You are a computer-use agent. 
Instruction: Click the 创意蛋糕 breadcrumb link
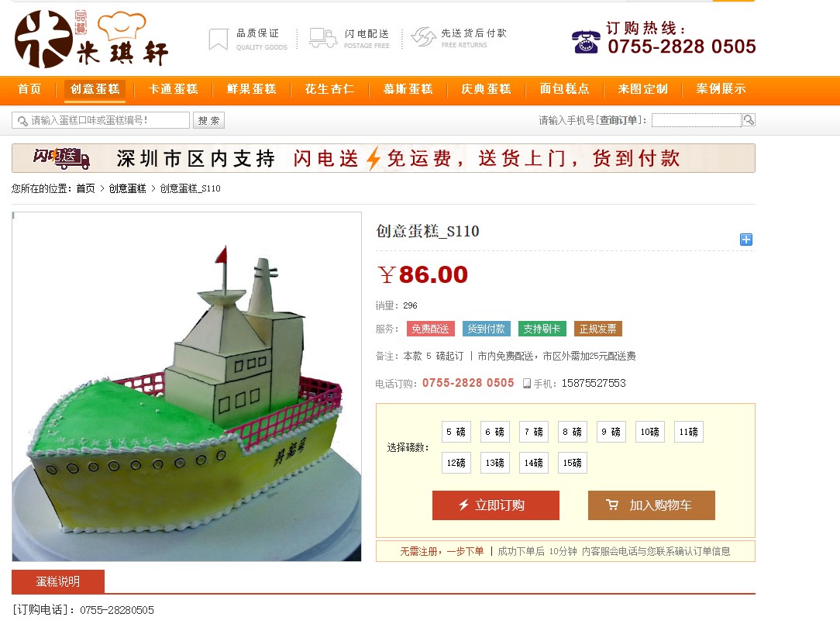(128, 188)
